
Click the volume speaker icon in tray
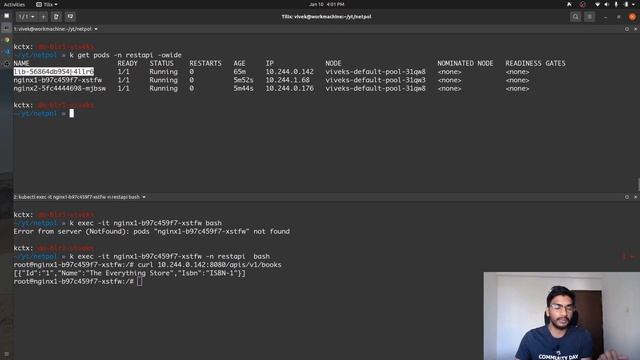click(x=607, y=4)
